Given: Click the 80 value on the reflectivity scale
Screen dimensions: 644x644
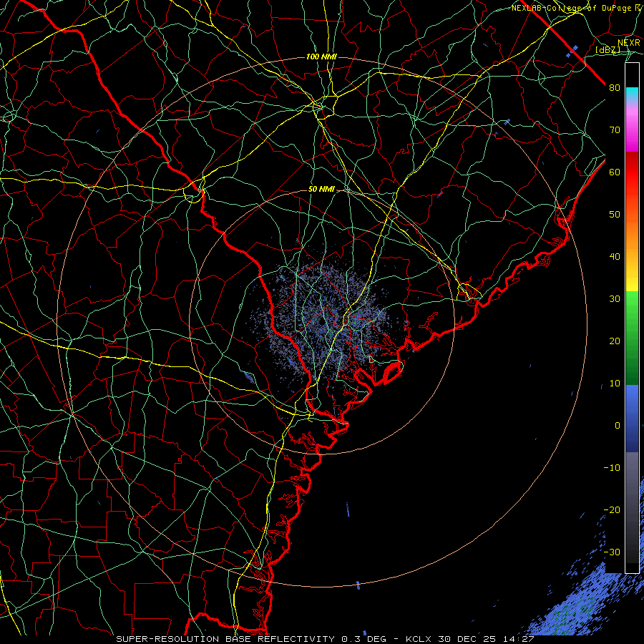Looking at the screenshot, I should click(x=615, y=88).
